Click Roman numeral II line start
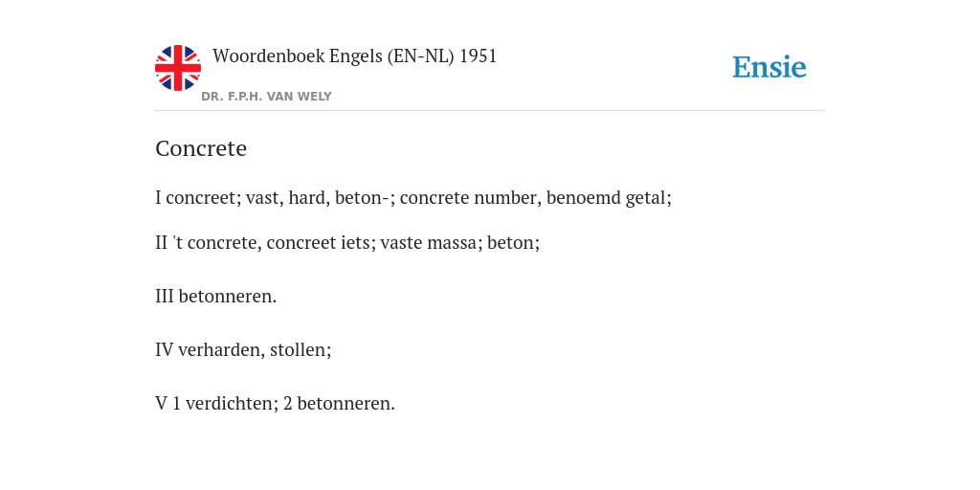 click(161, 242)
